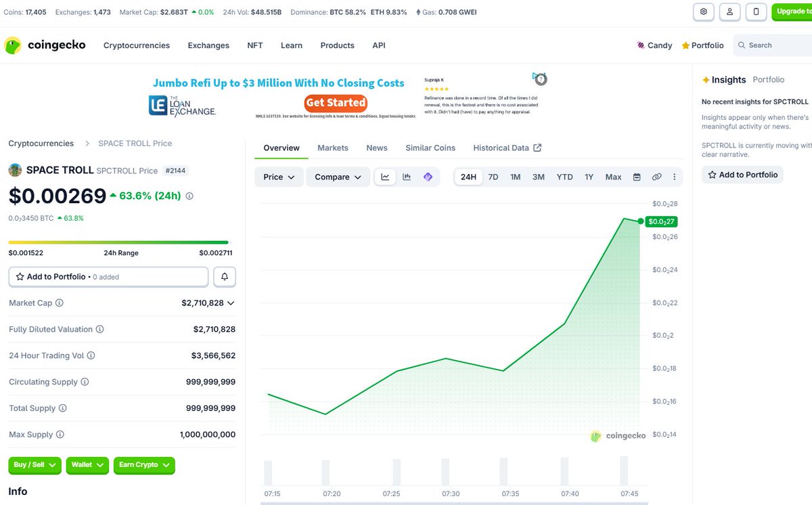Click Add to Portfolio under price range
This screenshot has width=812, height=505.
pyautogui.click(x=108, y=277)
